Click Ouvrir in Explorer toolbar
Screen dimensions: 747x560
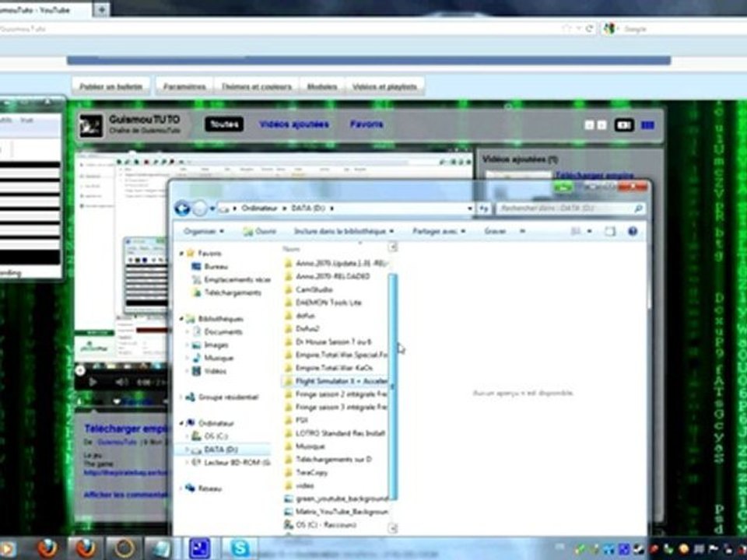260,231
